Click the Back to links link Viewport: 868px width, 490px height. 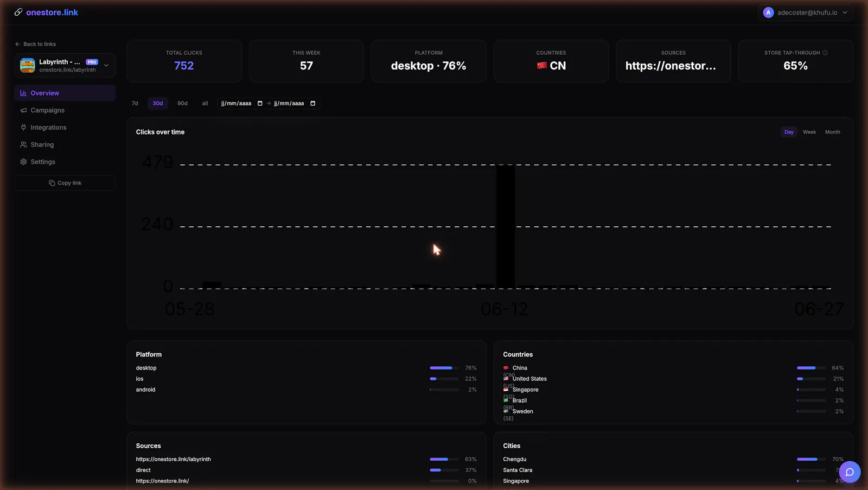pos(35,44)
